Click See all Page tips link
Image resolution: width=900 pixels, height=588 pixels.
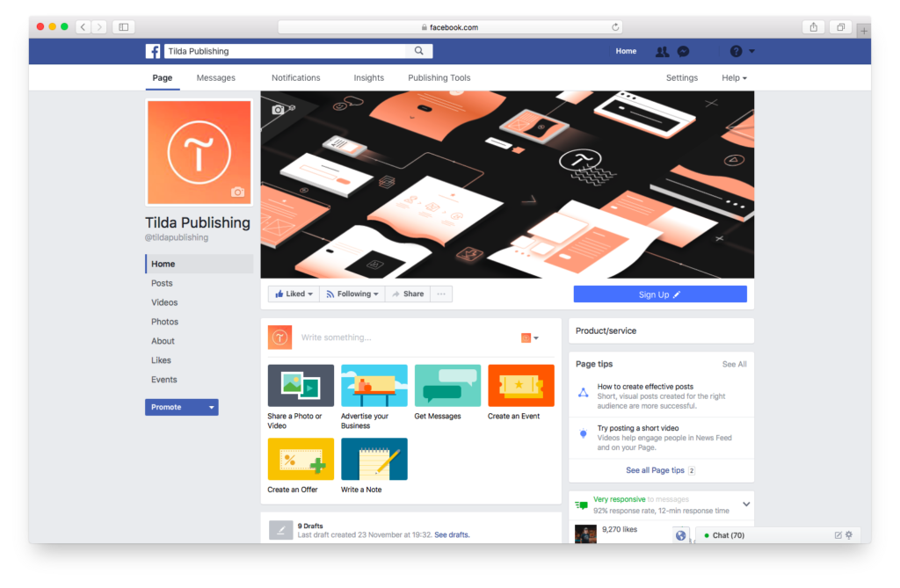coord(655,470)
